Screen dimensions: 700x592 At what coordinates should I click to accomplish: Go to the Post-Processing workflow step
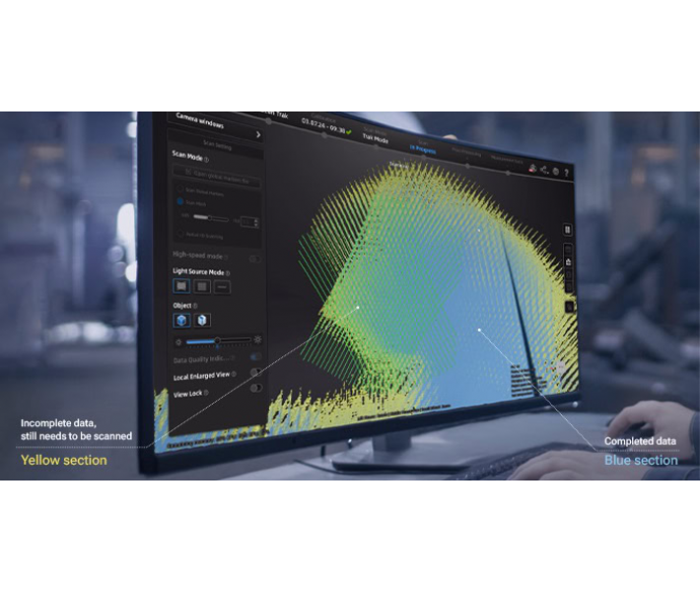tap(466, 153)
